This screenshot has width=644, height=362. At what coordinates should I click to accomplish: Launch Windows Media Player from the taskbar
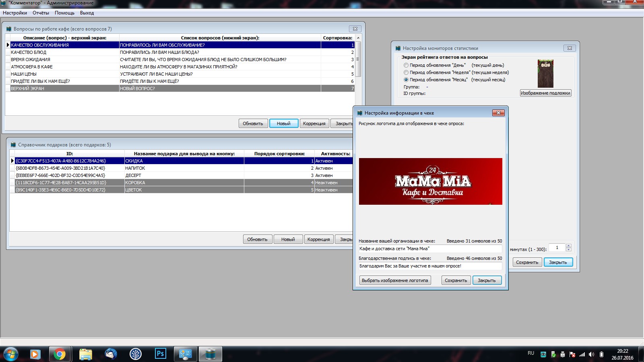pyautogui.click(x=35, y=354)
